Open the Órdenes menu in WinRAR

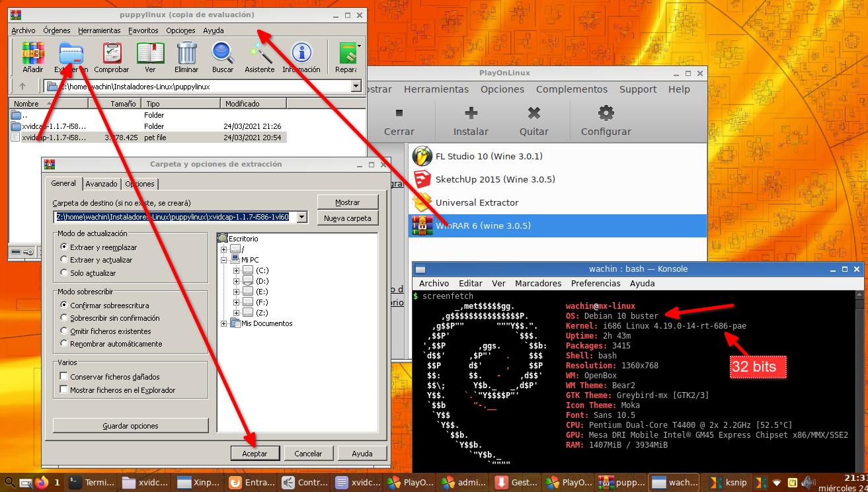57,30
